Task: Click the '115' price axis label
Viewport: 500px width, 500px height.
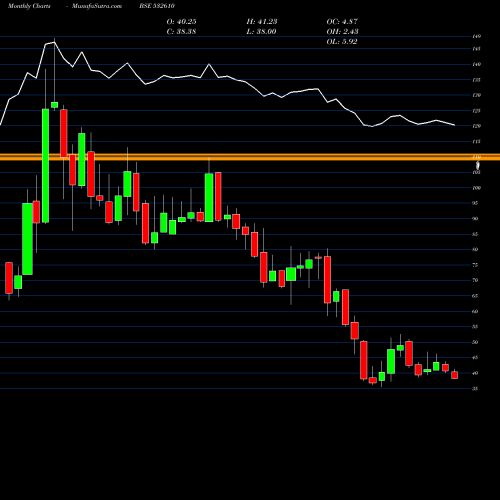Action: click(x=477, y=141)
